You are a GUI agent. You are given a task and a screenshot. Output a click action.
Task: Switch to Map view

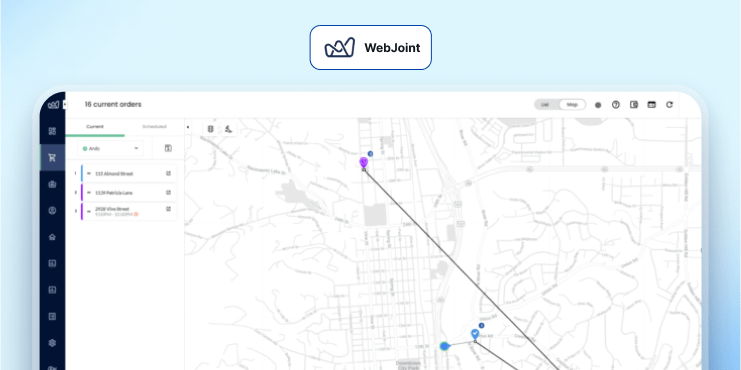572,105
